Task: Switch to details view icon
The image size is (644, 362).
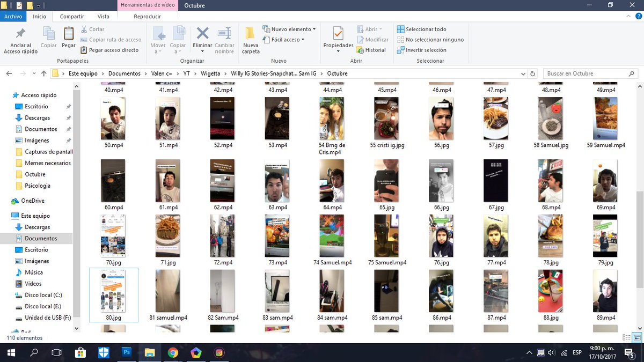Action: click(x=626, y=337)
